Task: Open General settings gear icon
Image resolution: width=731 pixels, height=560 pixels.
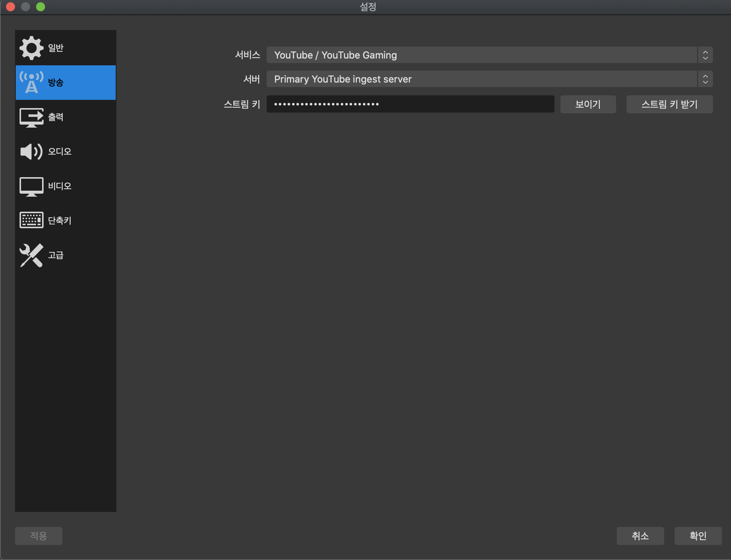Action: 32,48
